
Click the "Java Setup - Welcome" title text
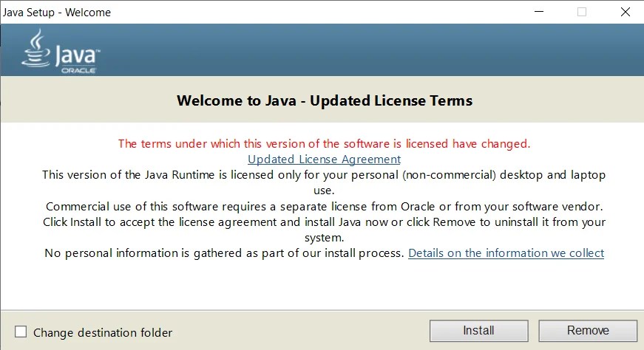click(57, 13)
